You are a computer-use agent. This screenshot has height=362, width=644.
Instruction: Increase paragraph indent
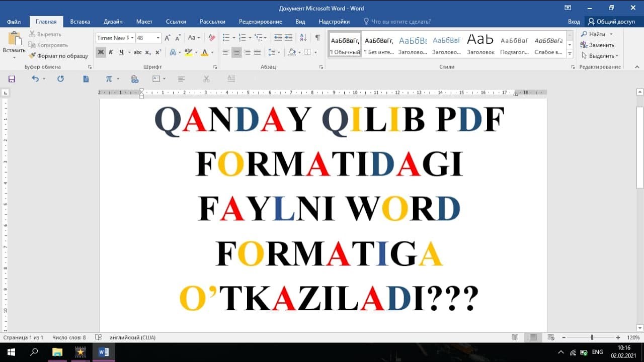(x=288, y=38)
